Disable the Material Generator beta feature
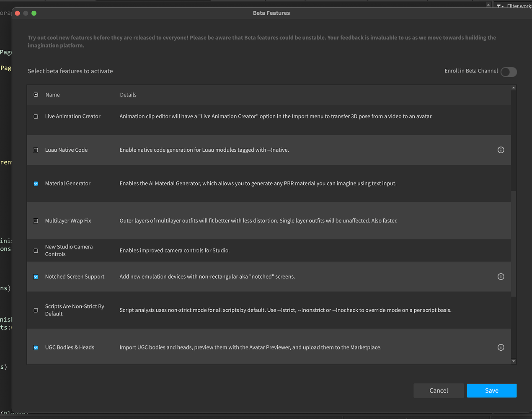The width and height of the screenshot is (532, 419). [x=36, y=183]
